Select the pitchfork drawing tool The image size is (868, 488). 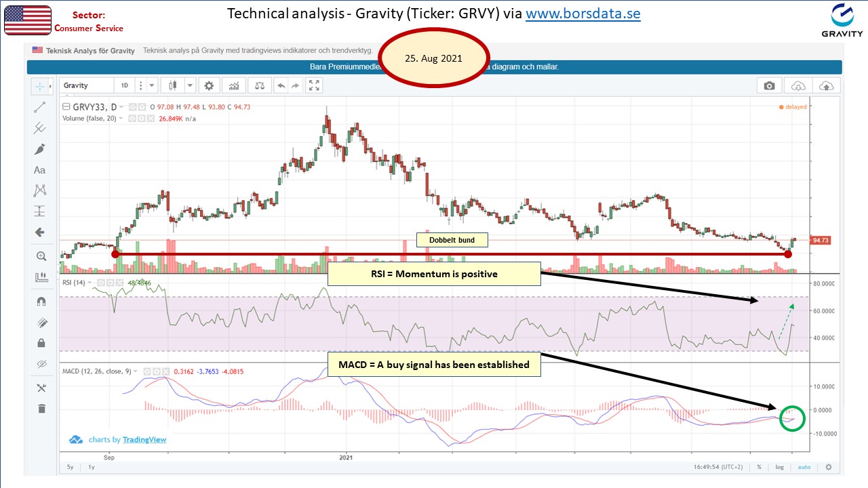40,128
